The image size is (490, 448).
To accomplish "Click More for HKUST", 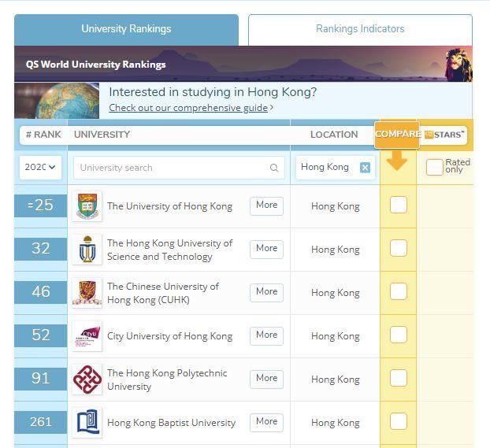I will point(266,250).
